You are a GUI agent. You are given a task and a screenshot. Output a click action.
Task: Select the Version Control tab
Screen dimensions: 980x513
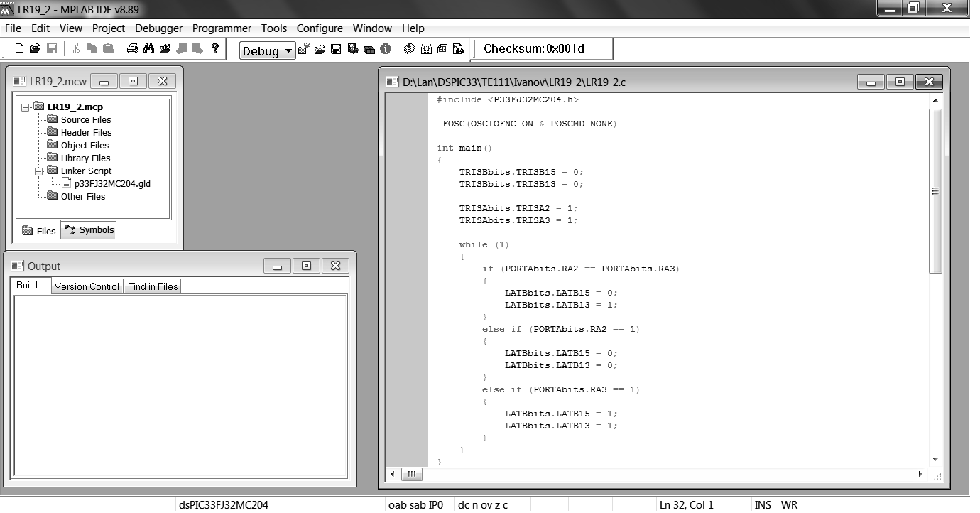tap(87, 286)
